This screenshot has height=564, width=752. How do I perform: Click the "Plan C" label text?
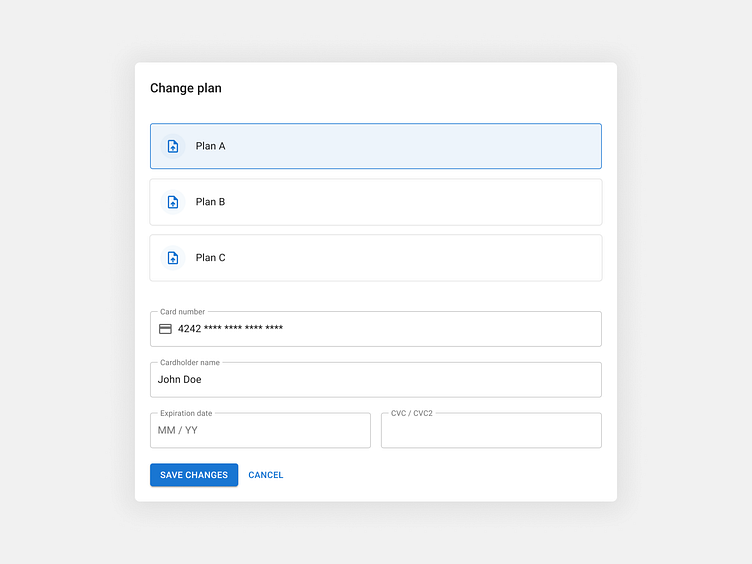[x=210, y=258]
